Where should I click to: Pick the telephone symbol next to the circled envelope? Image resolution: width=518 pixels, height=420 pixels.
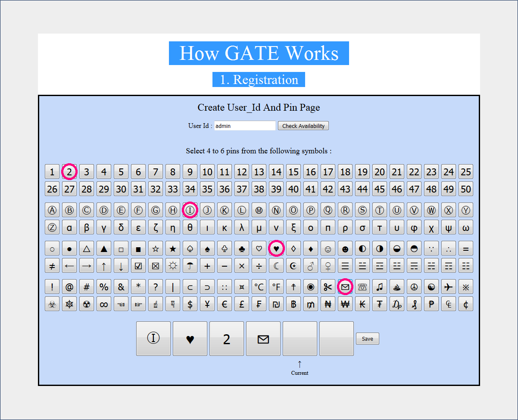point(362,286)
